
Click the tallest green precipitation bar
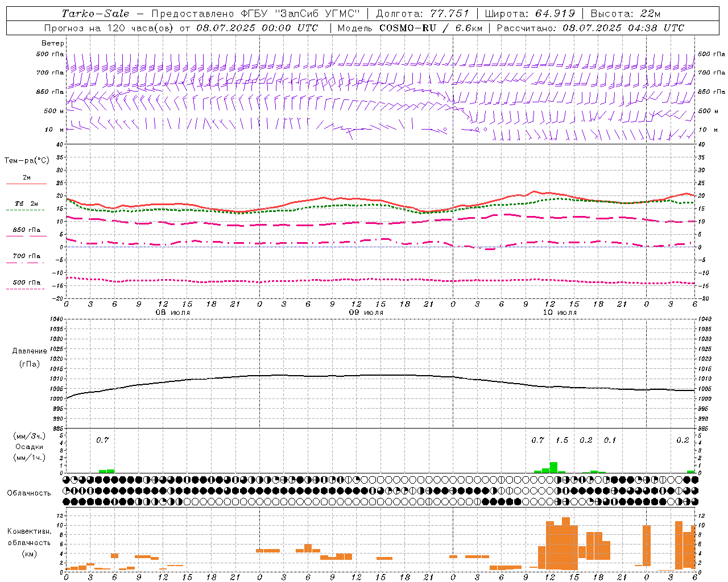pos(553,467)
